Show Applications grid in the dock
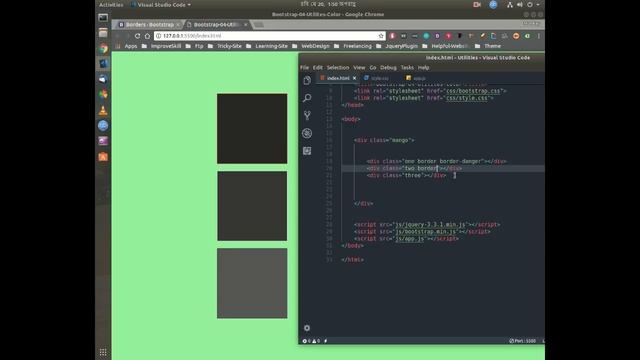 (x=103, y=352)
